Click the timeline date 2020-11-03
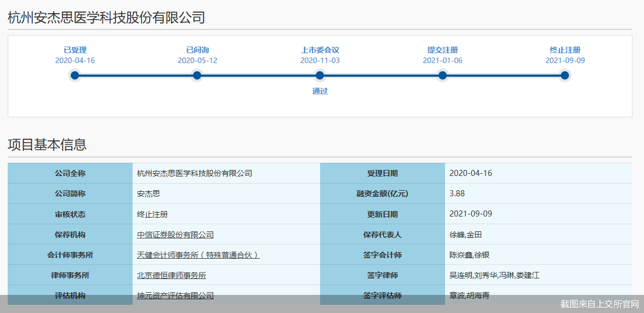This screenshot has height=313, width=644. click(x=320, y=60)
